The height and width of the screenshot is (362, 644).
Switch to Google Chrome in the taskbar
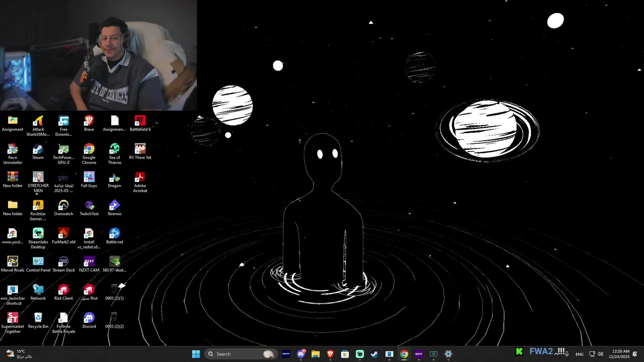click(404, 354)
